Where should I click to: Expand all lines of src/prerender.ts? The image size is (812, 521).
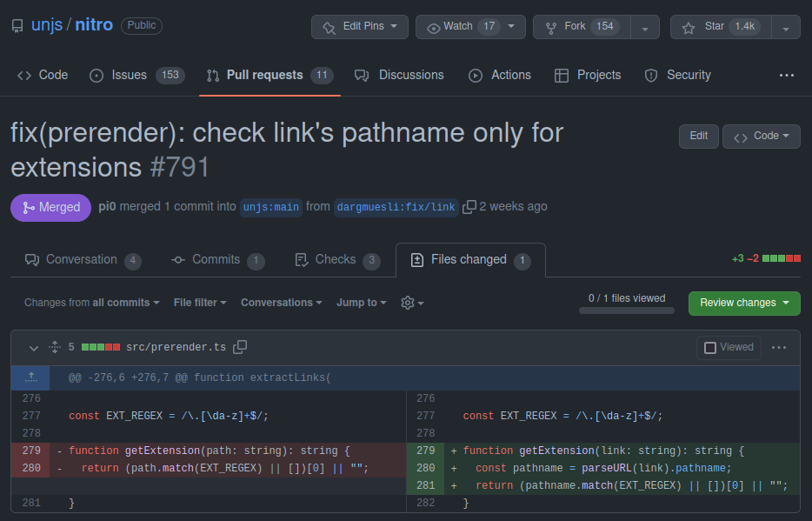click(55, 347)
